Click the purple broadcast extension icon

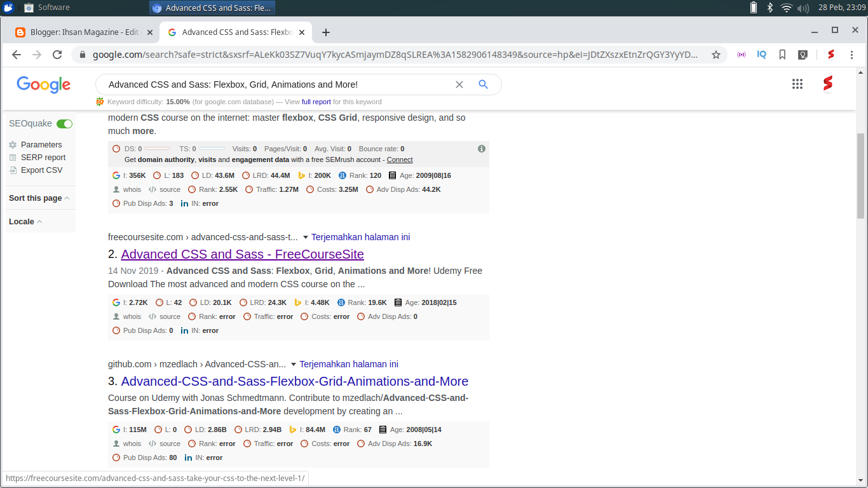point(742,55)
